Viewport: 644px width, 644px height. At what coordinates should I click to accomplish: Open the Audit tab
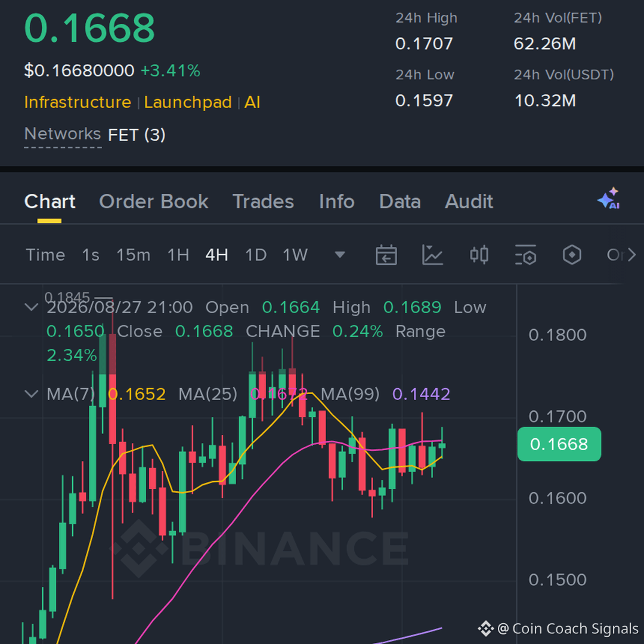469,202
